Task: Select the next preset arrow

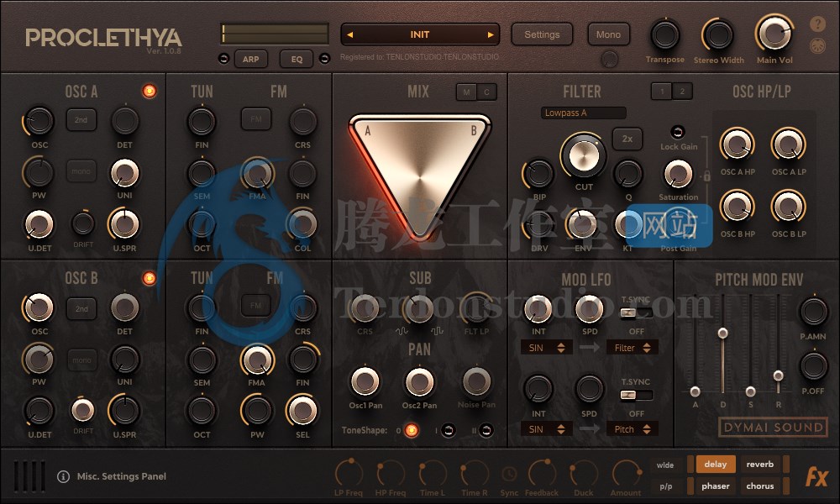Action: click(x=491, y=34)
